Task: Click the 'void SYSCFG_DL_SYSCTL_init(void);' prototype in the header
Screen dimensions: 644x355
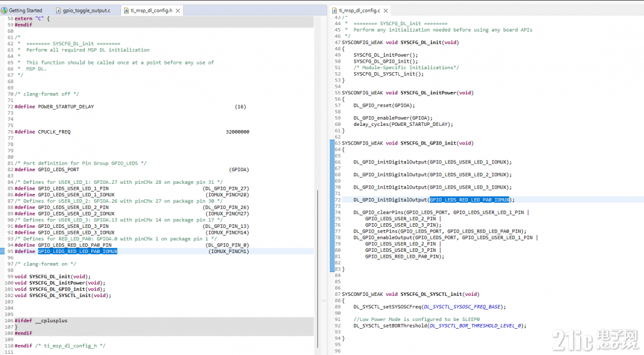Action: (63, 295)
